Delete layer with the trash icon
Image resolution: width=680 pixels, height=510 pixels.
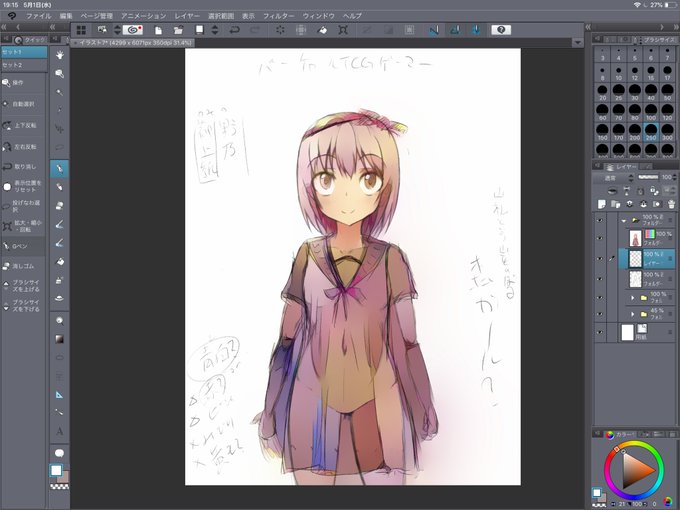671,204
